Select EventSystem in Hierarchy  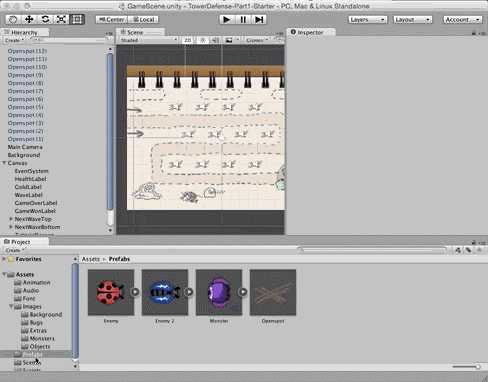point(31,171)
